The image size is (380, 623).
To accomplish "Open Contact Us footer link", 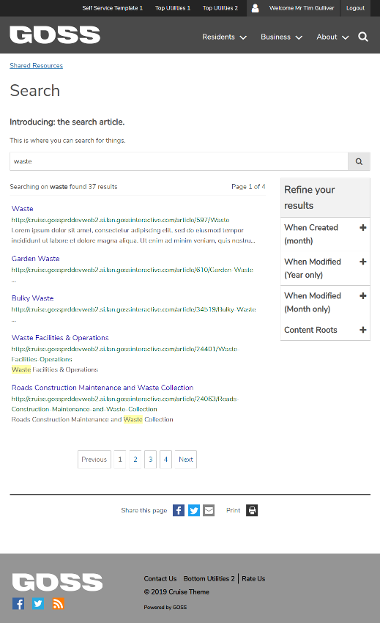I will click(x=160, y=578).
